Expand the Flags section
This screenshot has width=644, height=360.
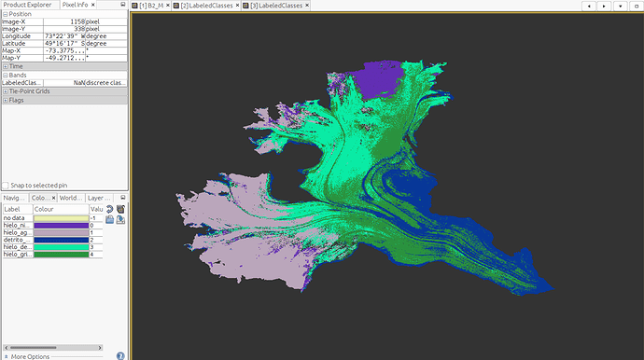[6, 100]
